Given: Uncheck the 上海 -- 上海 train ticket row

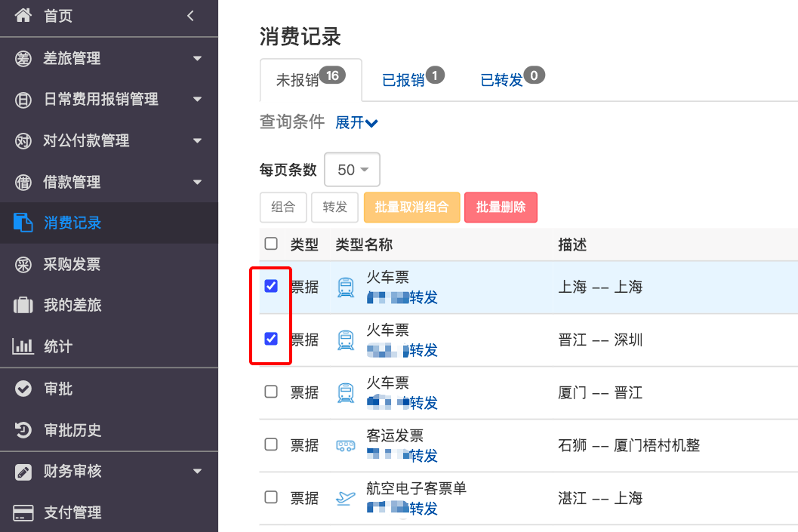Looking at the screenshot, I should click(271, 286).
